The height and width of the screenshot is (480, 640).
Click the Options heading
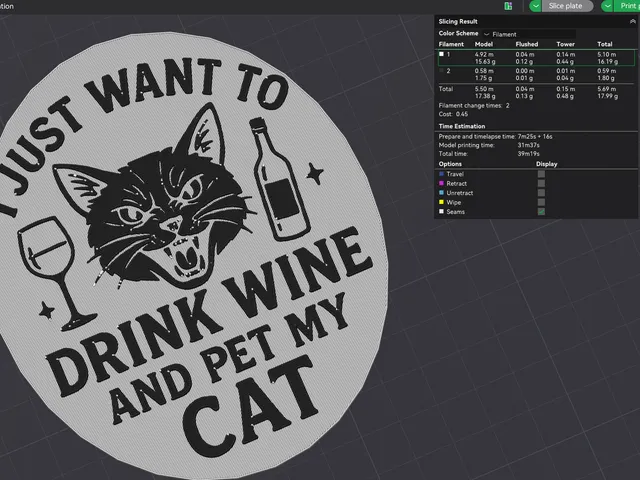click(x=450, y=164)
